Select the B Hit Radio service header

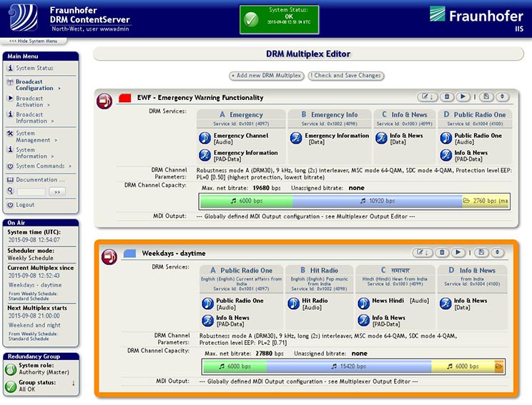tap(319, 279)
